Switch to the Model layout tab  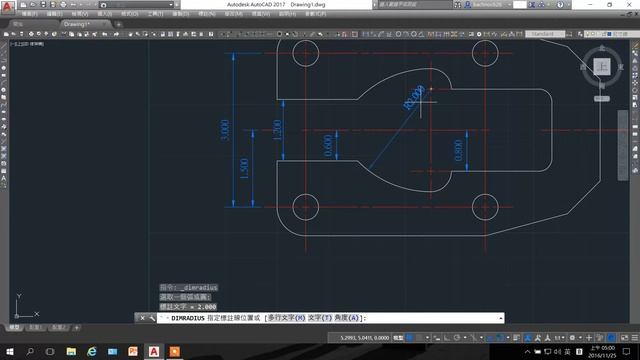pyautogui.click(x=14, y=328)
